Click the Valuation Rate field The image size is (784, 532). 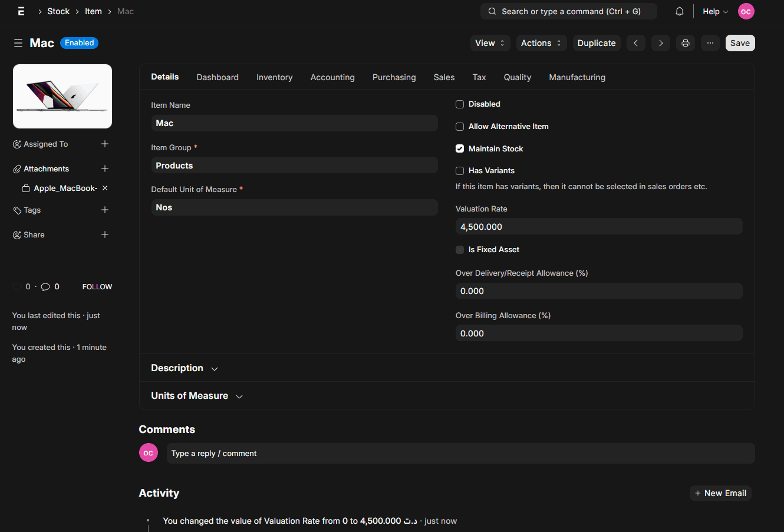pyautogui.click(x=599, y=227)
